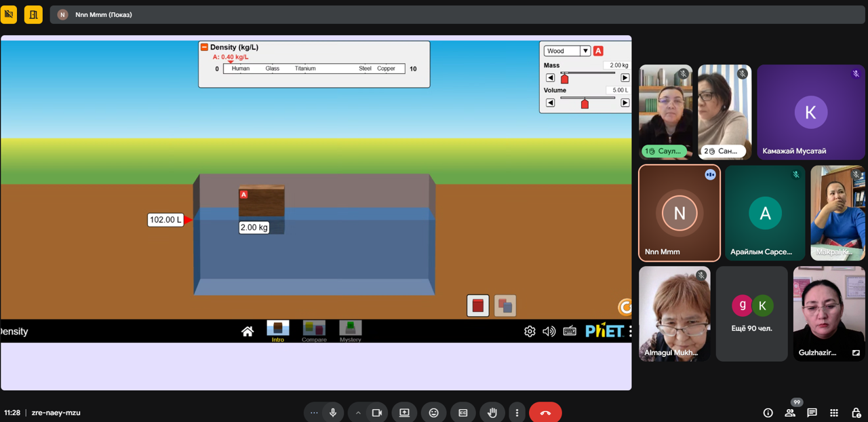The height and width of the screenshot is (422, 868).
Task: Toggle the microphone on or off
Action: pyautogui.click(x=333, y=413)
